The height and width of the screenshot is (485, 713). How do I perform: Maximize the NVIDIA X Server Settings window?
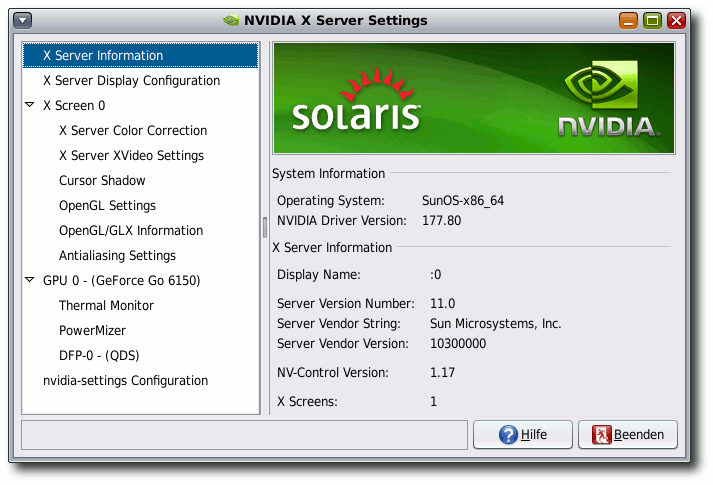click(652, 20)
